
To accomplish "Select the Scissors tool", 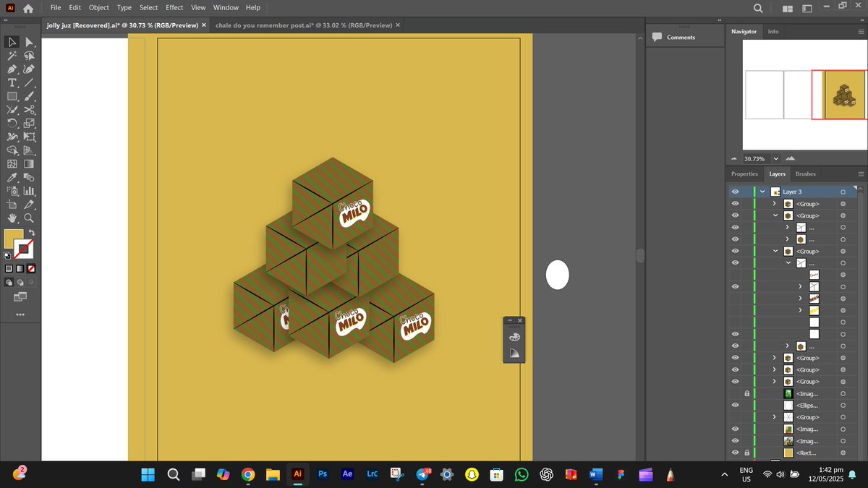I will pyautogui.click(x=30, y=110).
